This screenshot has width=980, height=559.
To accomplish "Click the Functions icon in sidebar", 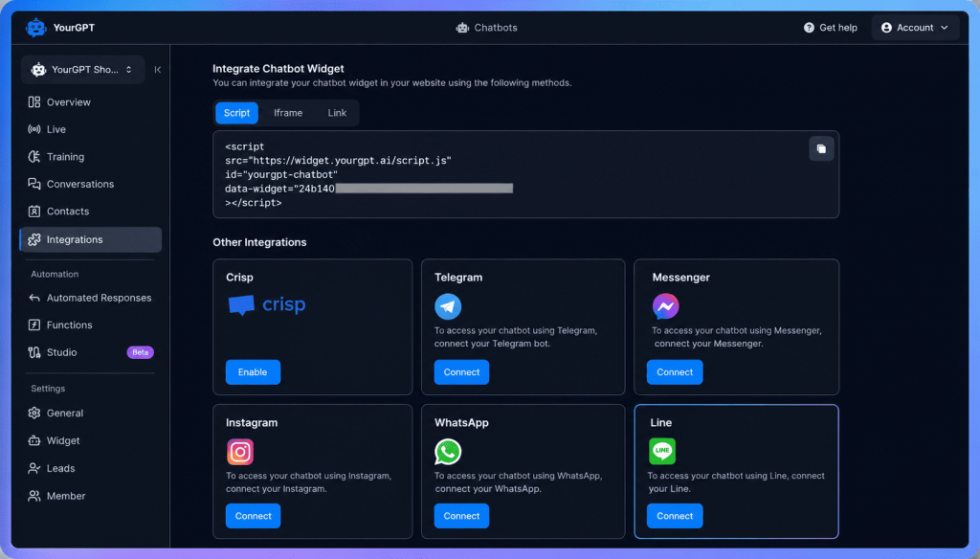I will point(34,325).
